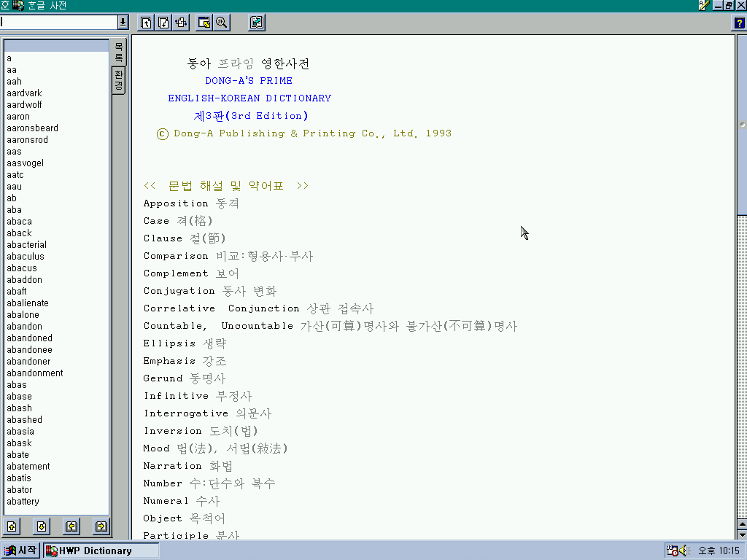The height and width of the screenshot is (560, 747).
Task: Click the pencil icon in the title bar
Action: (x=704, y=5)
